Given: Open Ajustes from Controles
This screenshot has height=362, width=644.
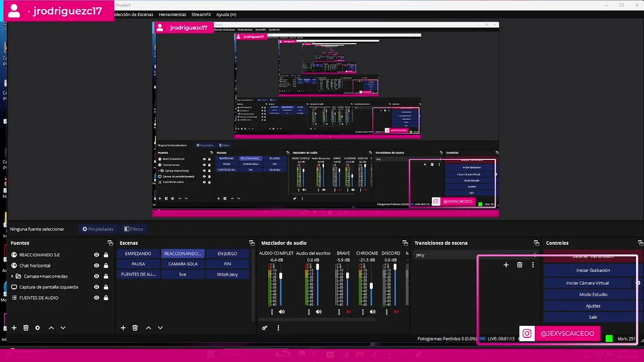Looking at the screenshot, I should [x=593, y=306].
